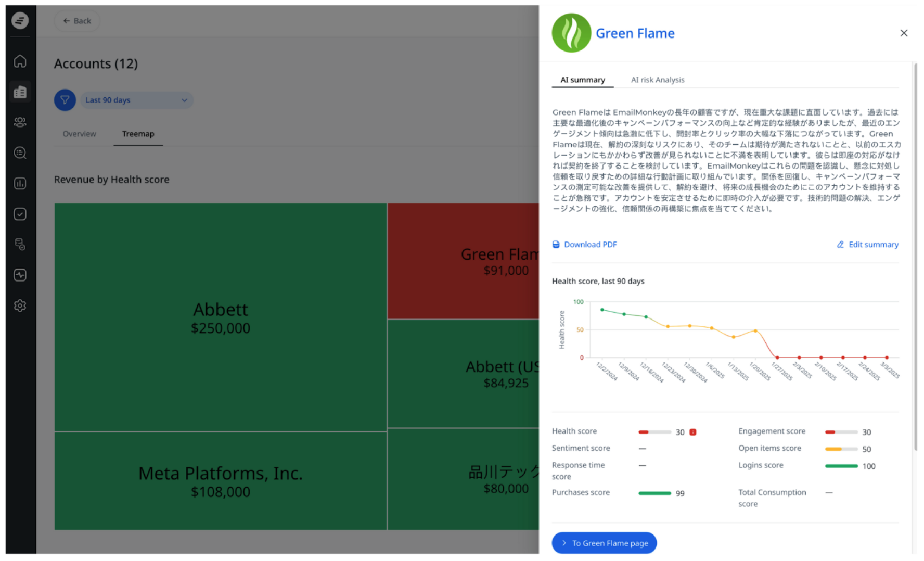
Task: Click the Download PDF link
Action: point(591,245)
